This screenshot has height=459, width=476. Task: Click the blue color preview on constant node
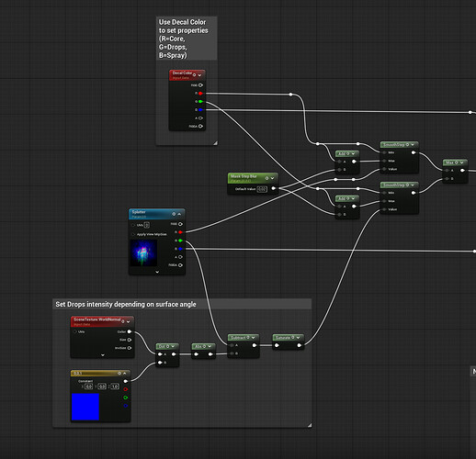(x=85, y=407)
